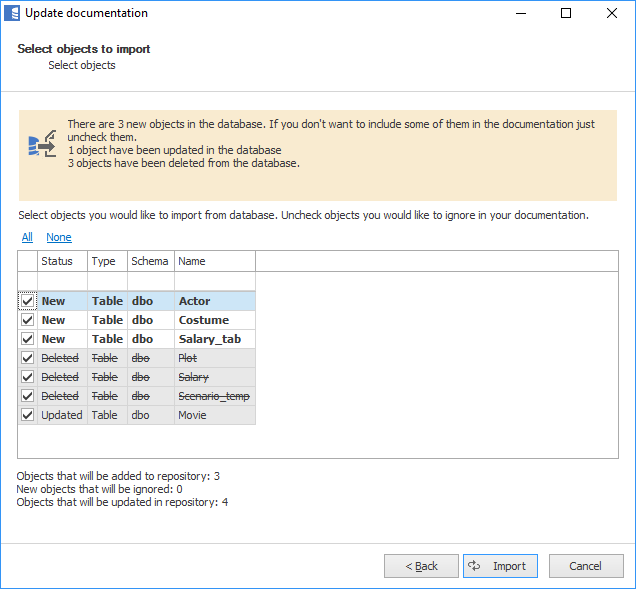
Task: Maximize the Update documentation window
Action: pyautogui.click(x=566, y=14)
